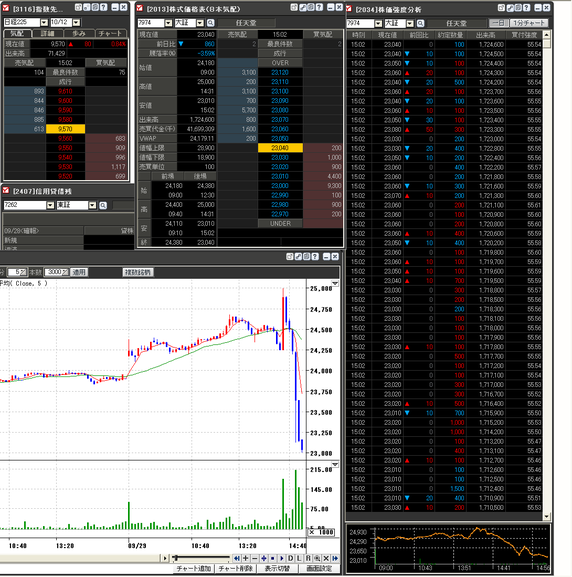Screen dimensions: 572x577
Task: Click the zoom-out minus icon below chart
Action: click(255, 558)
